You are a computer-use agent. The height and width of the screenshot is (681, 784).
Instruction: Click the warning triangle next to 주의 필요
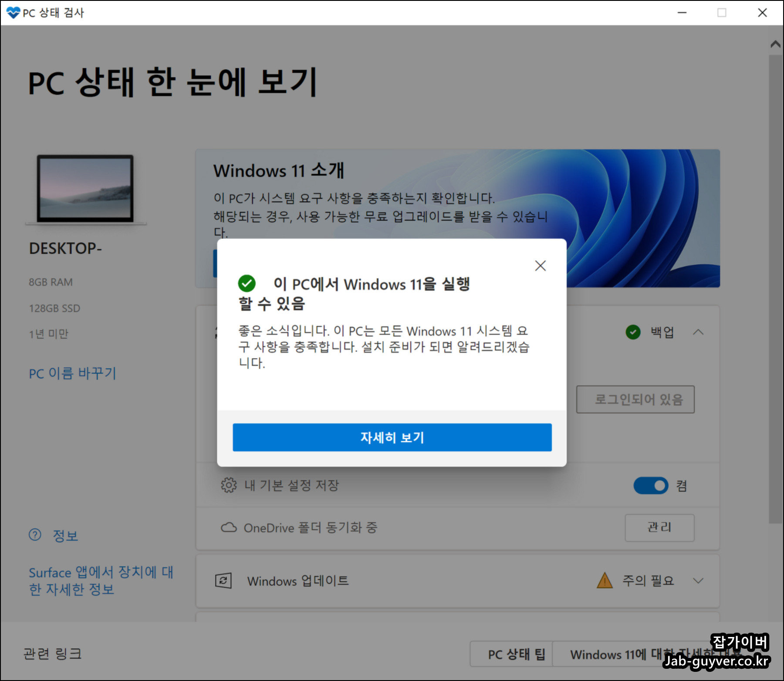tap(605, 580)
